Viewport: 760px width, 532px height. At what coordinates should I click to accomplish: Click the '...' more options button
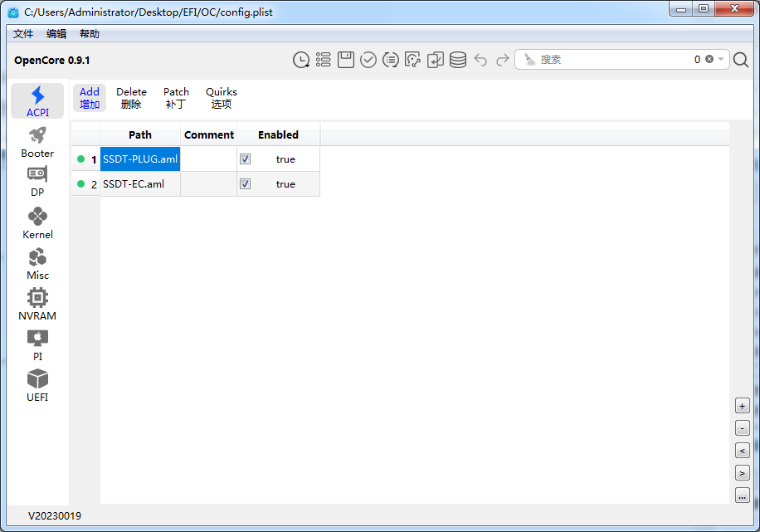pos(742,495)
